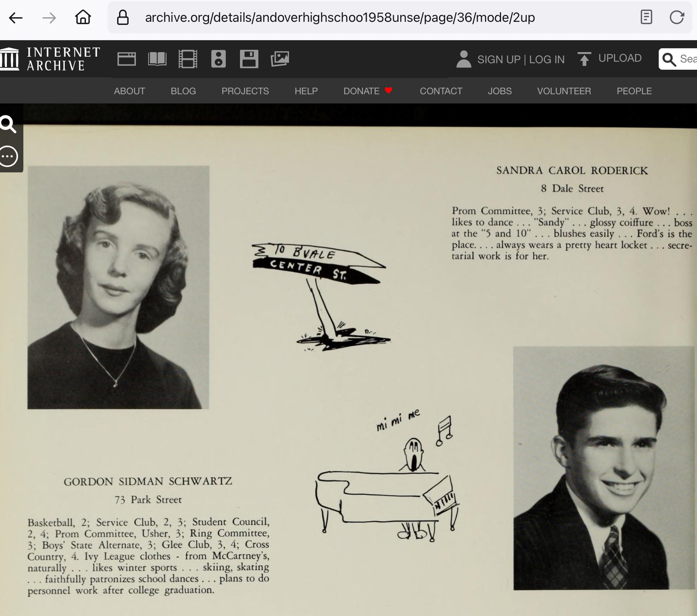Viewport: 697px width, 616px height.
Task: Open the CONTACT menu item
Action: [441, 91]
